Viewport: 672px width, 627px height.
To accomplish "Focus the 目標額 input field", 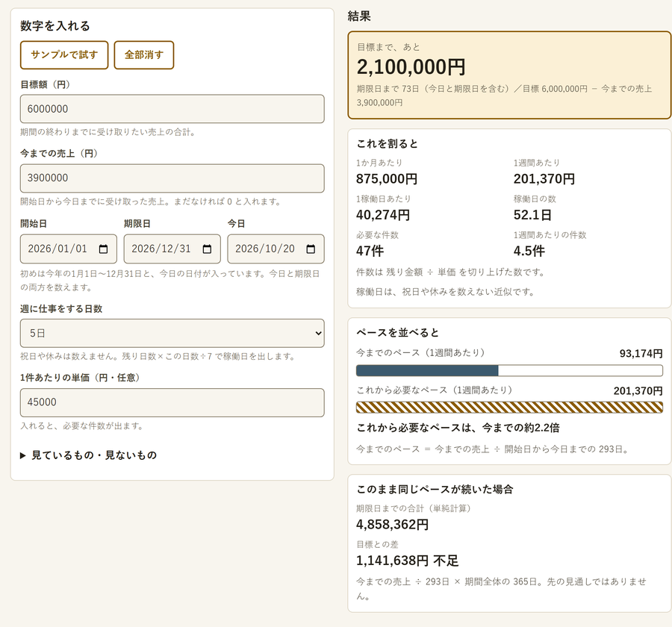I will click(x=172, y=109).
